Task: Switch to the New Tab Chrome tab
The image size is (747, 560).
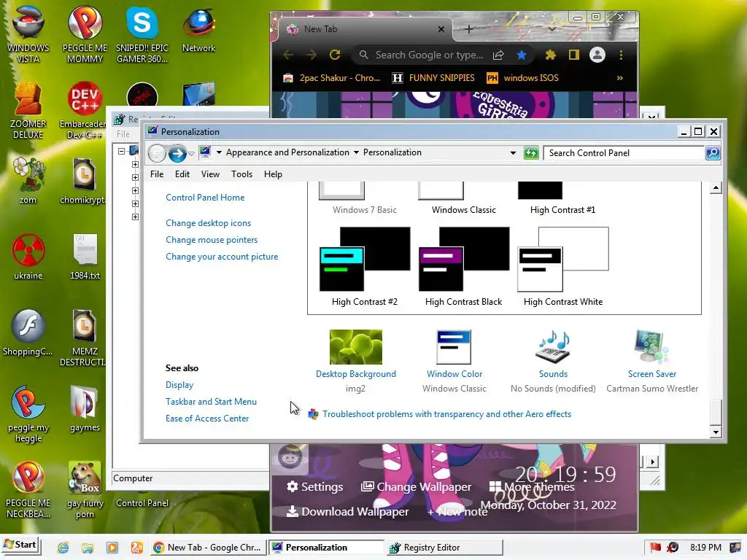Action: tap(365, 29)
